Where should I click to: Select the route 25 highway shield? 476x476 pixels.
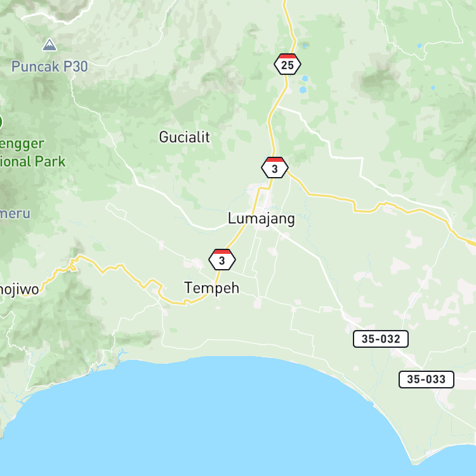(x=287, y=64)
